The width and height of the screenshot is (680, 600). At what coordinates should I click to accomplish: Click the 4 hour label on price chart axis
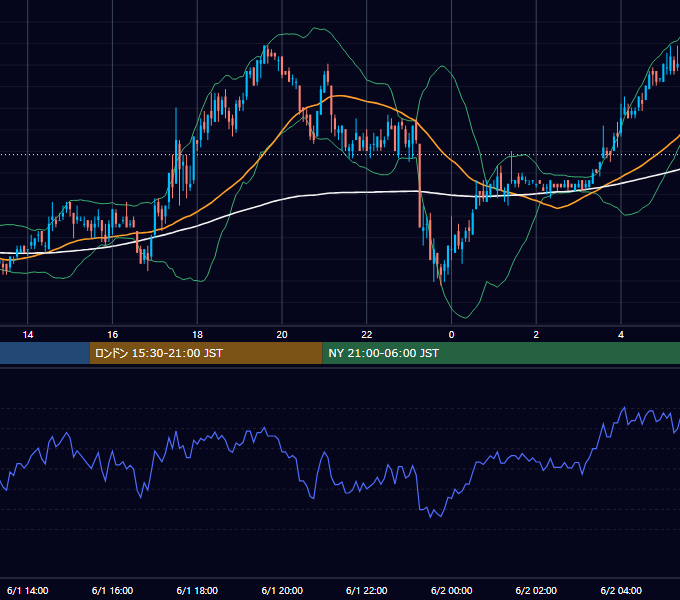click(x=621, y=335)
